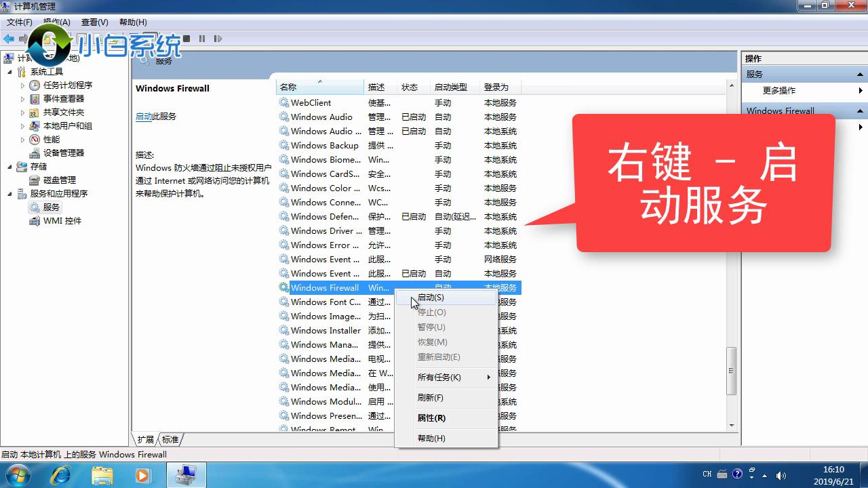Open the taskbar clock showing 16:10
The height and width of the screenshot is (488, 868).
(x=833, y=474)
